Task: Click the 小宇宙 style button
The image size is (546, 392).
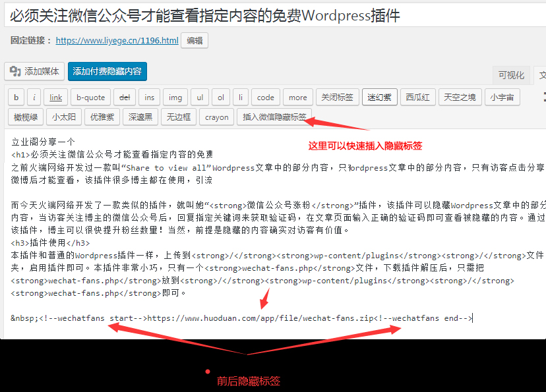Action: tap(502, 98)
